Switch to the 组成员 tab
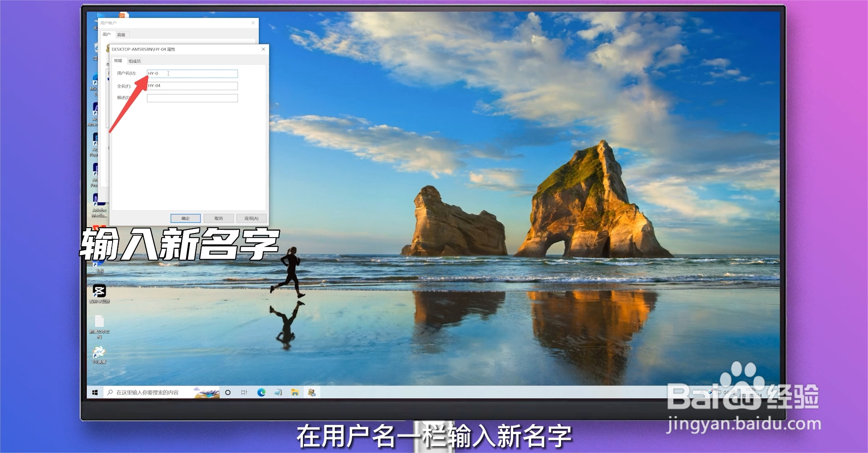Viewport: 868px width, 453px height. tap(135, 61)
